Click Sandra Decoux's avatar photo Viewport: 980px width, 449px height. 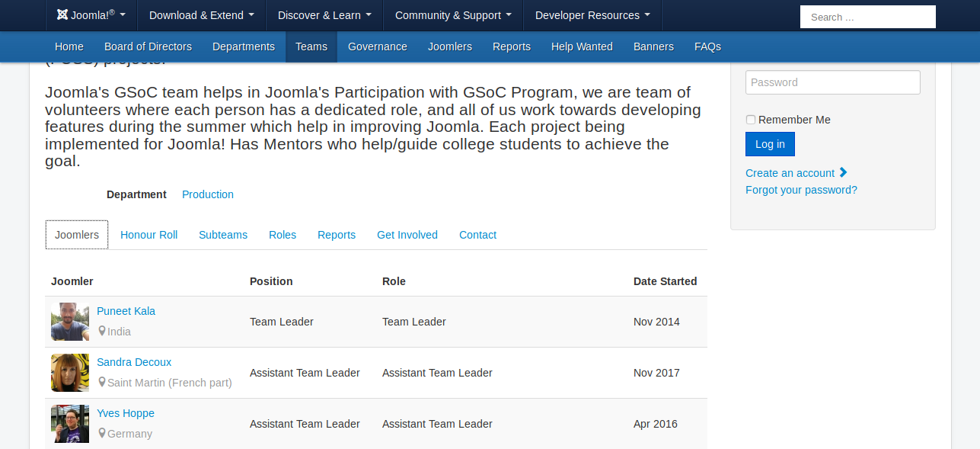[x=70, y=373]
